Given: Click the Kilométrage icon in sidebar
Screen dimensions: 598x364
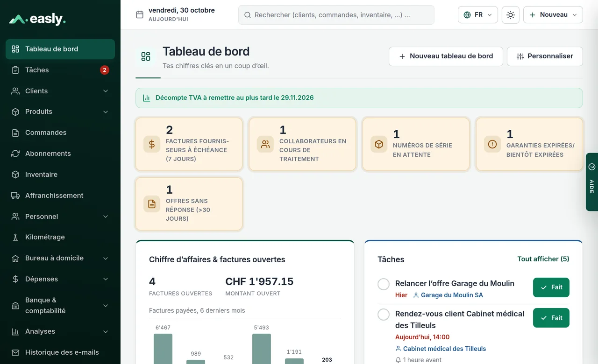Looking at the screenshot, I should (15, 237).
